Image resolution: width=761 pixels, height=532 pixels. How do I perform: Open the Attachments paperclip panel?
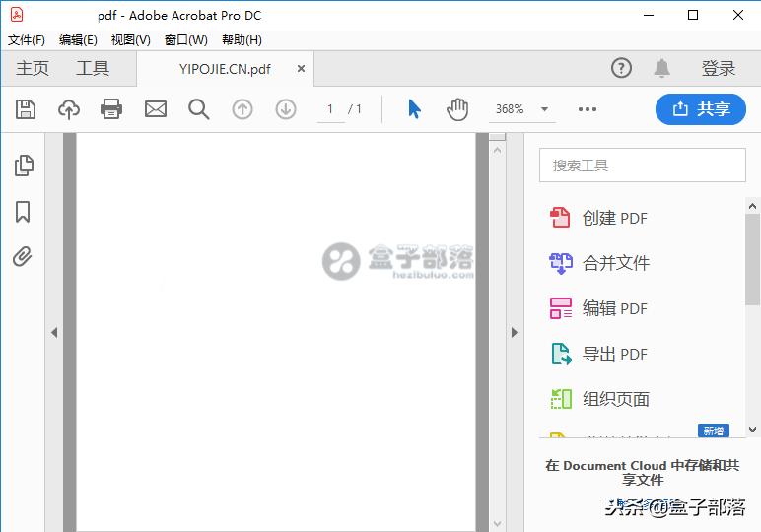coord(23,256)
